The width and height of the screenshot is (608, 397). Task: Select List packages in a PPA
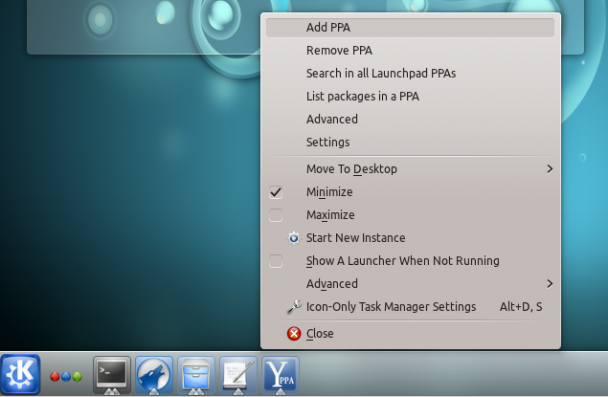pyautogui.click(x=410, y=96)
